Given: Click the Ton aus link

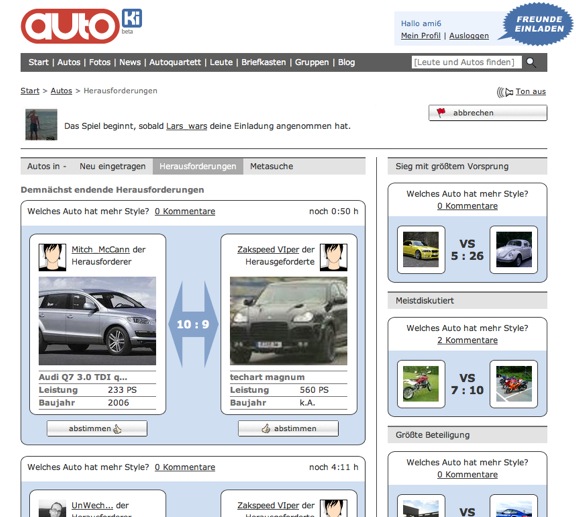Looking at the screenshot, I should tap(531, 91).
